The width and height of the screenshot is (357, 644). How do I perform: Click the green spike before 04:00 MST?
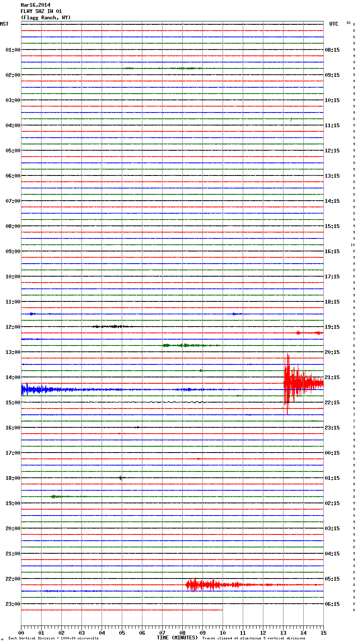(291, 120)
